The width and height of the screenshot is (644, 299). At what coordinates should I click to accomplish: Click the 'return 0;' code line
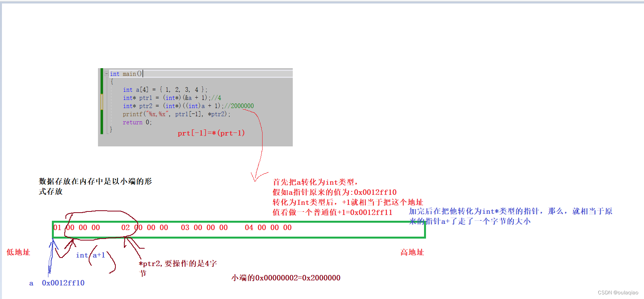tap(137, 122)
